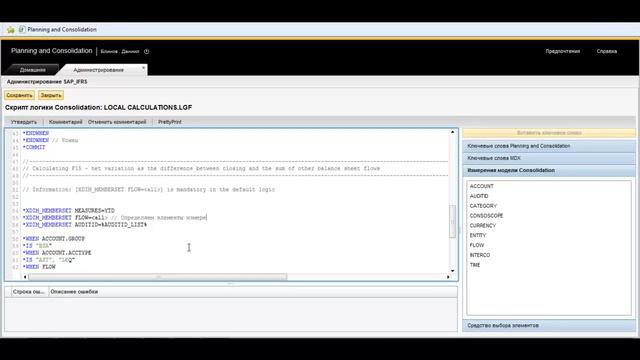Select ACCOUNT in the dimensions list
The image size is (640, 360).
(482, 186)
